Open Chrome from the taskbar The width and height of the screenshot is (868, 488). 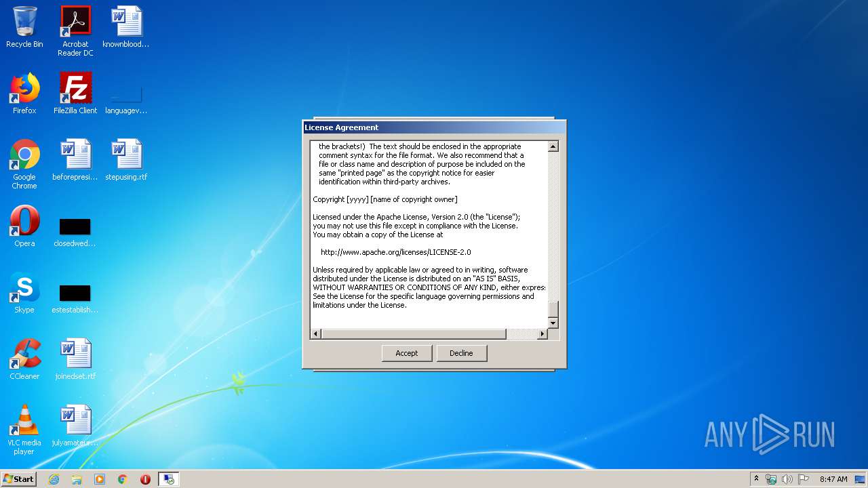[123, 479]
